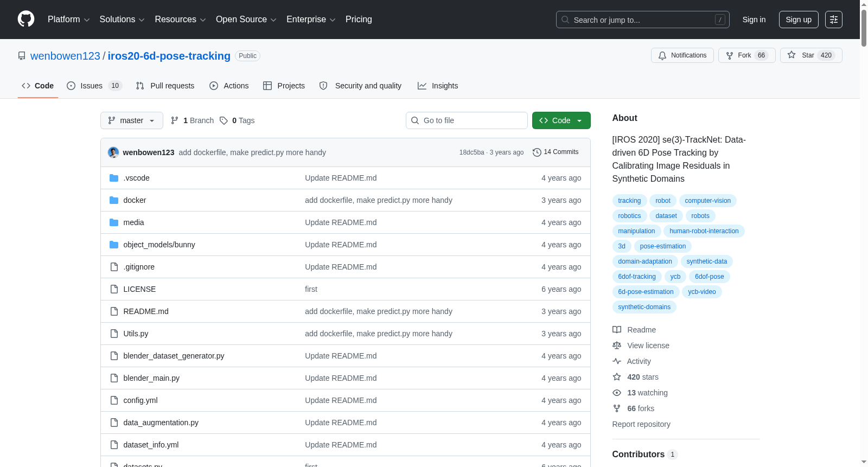The width and height of the screenshot is (868, 467).
Task: Switch to the Projects tab
Action: [x=284, y=86]
